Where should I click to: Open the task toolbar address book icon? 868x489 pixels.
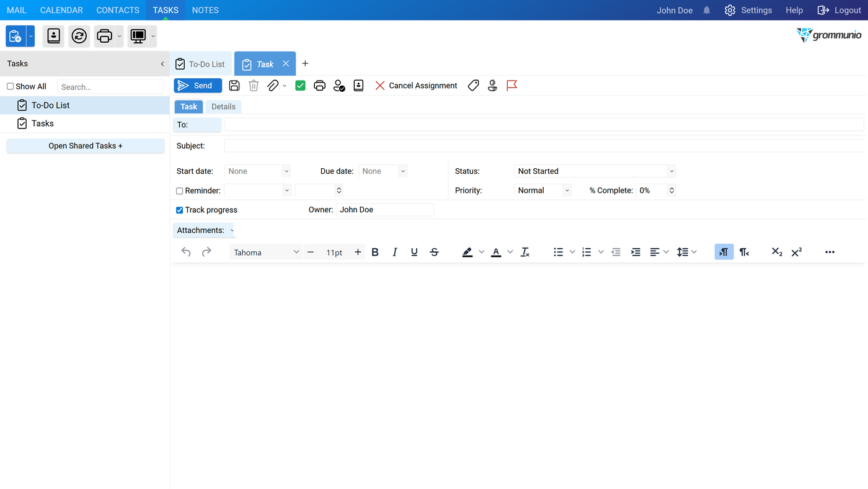(358, 86)
